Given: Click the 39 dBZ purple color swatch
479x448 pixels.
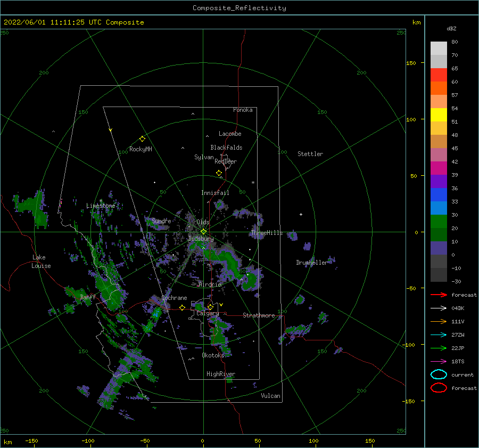Looking at the screenshot, I should (439, 181).
